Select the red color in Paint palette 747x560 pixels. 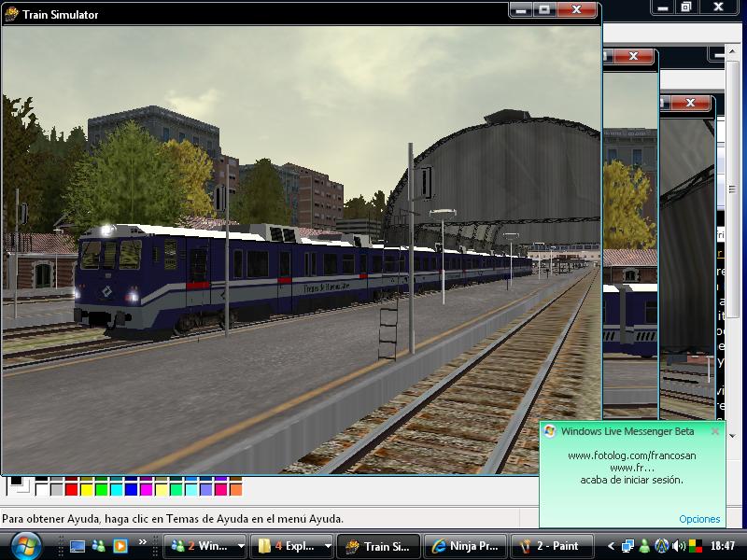(x=72, y=489)
